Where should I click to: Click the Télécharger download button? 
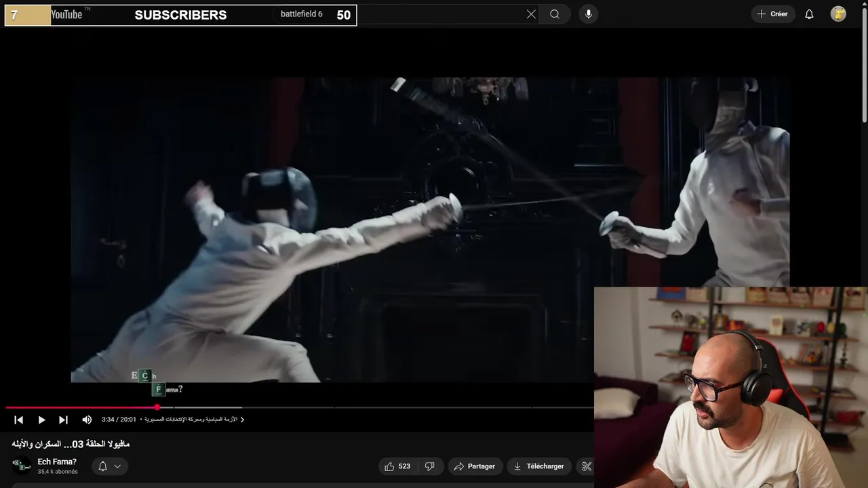click(539, 466)
